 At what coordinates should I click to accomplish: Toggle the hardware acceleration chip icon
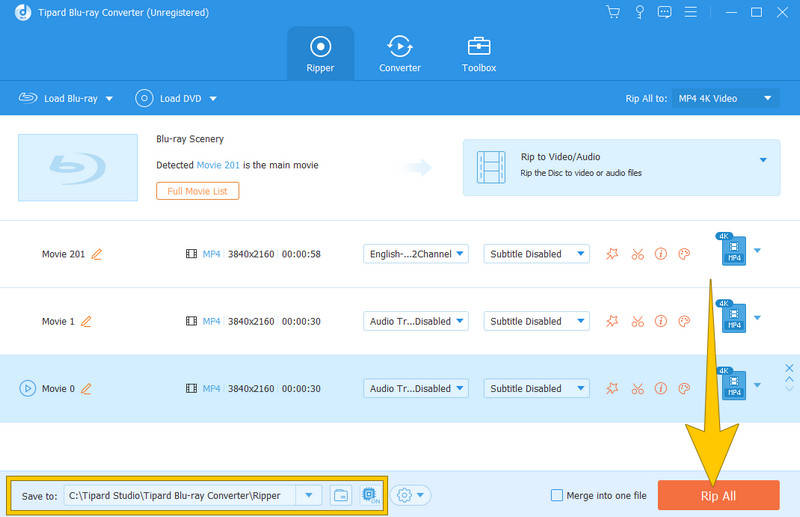click(x=370, y=495)
